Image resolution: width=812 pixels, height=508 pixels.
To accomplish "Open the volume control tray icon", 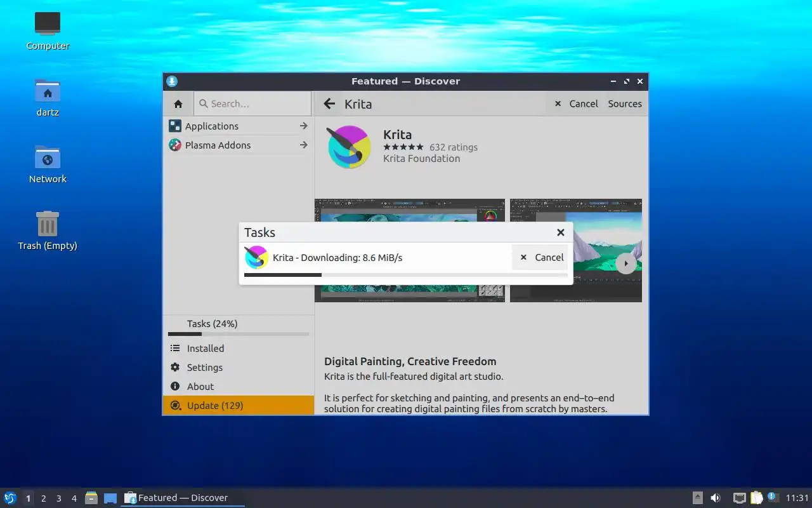I will (715, 498).
